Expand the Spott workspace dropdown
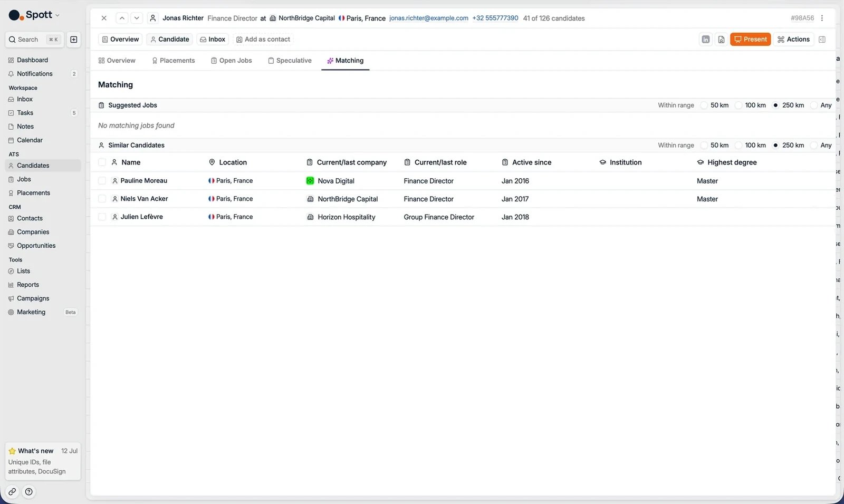Screen dimensions: 844x504 pyautogui.click(x=34, y=15)
